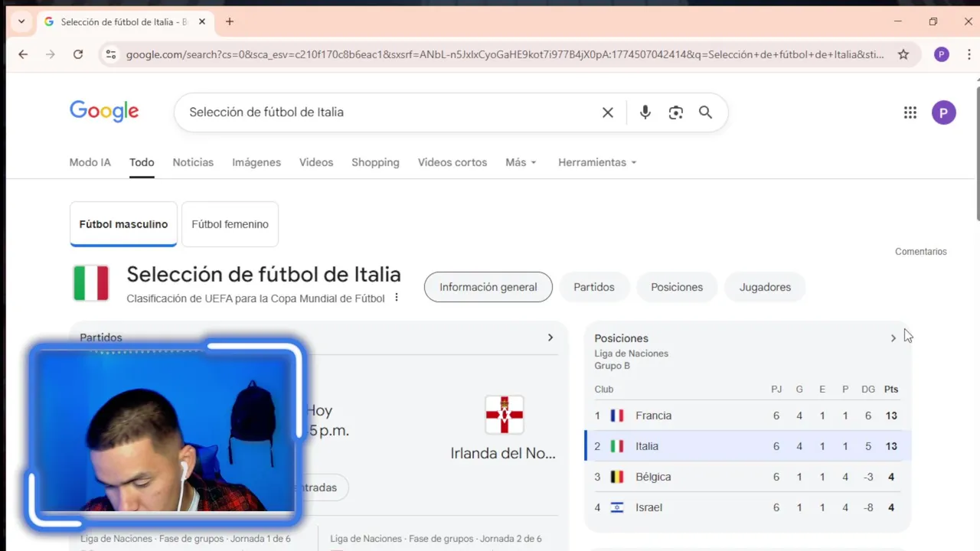Open Google Lens image search
The image size is (980, 551).
[675, 112]
